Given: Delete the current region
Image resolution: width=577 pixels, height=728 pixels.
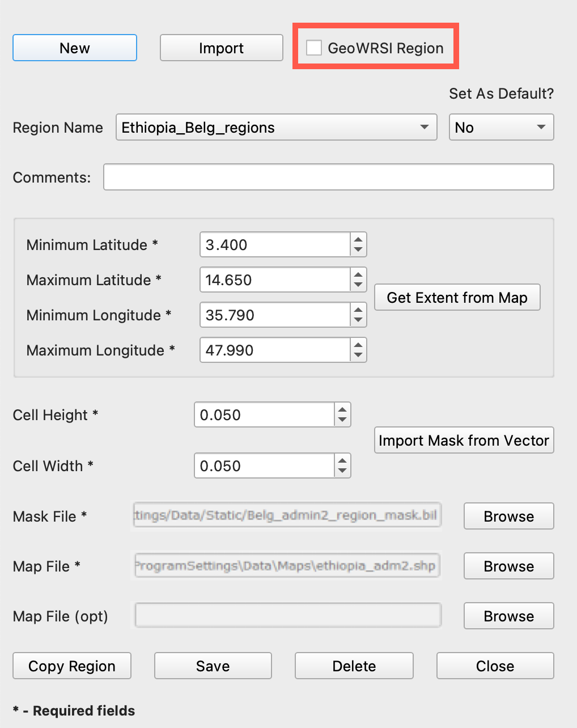Looking at the screenshot, I should pyautogui.click(x=354, y=666).
